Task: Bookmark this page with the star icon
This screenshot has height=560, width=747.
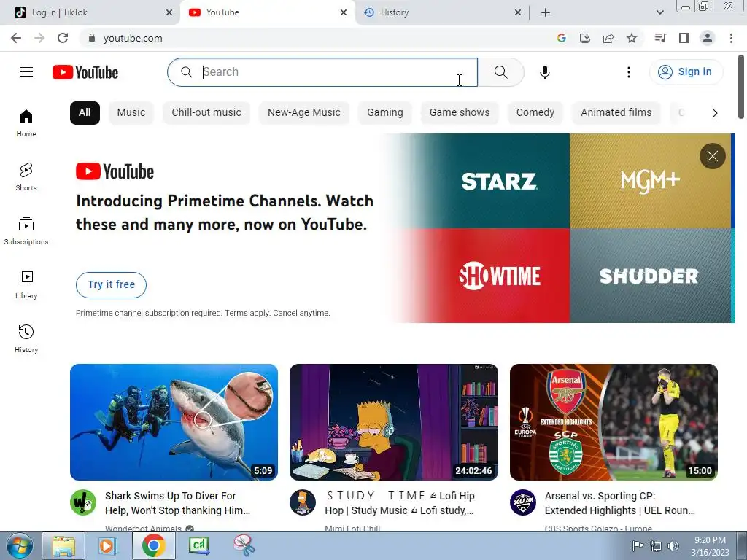Action: (x=632, y=38)
